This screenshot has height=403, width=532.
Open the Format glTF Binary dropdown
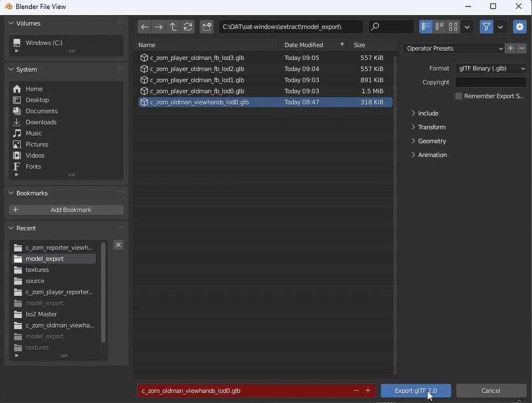click(491, 69)
